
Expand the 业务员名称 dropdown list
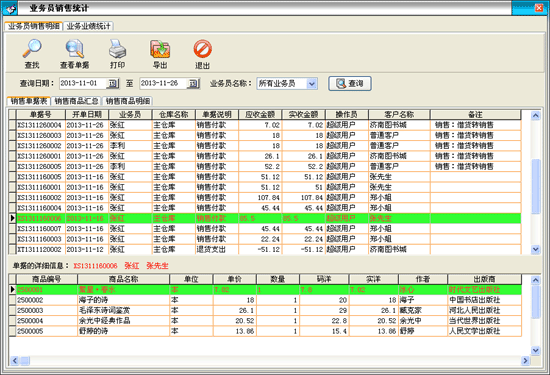pyautogui.click(x=311, y=83)
